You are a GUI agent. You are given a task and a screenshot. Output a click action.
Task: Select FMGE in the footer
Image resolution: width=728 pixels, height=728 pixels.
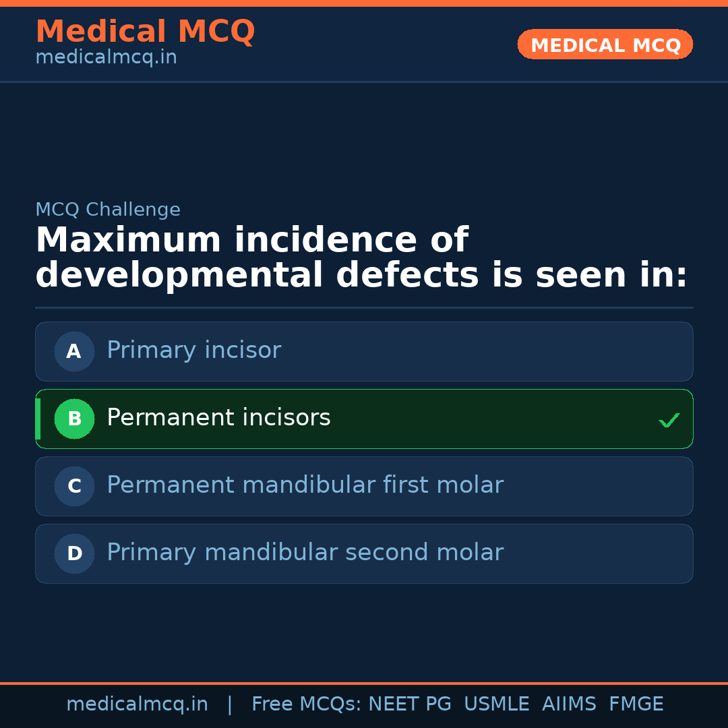(636, 704)
